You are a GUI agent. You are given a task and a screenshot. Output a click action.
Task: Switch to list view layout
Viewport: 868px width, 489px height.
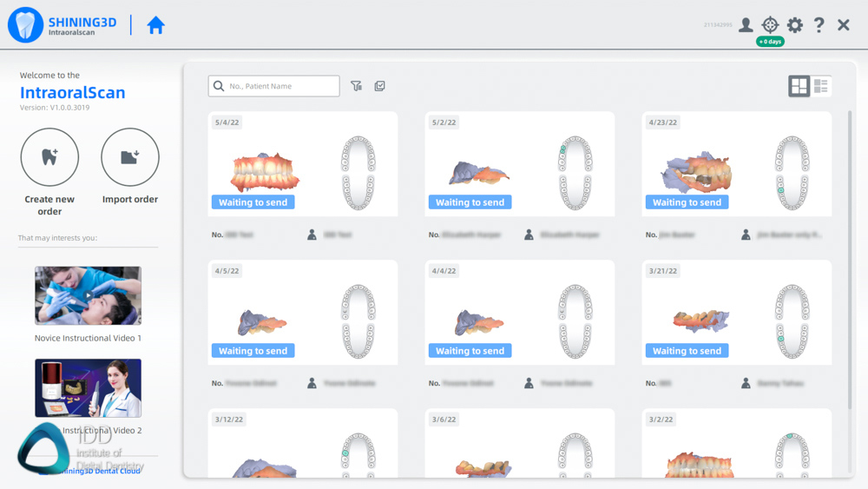(821, 85)
